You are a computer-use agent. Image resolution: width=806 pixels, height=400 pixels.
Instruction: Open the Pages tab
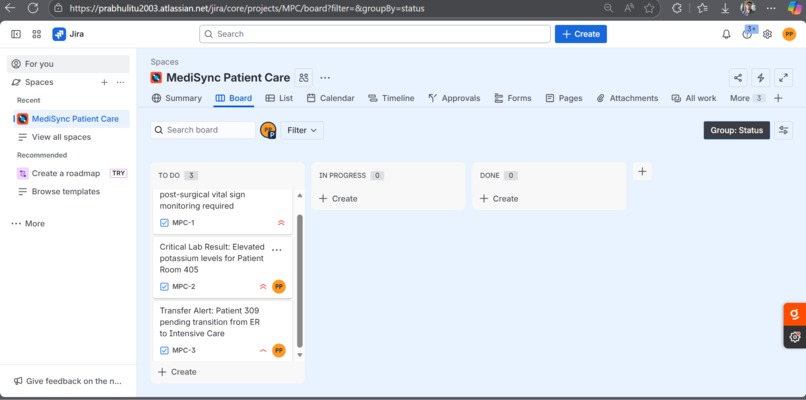[564, 98]
